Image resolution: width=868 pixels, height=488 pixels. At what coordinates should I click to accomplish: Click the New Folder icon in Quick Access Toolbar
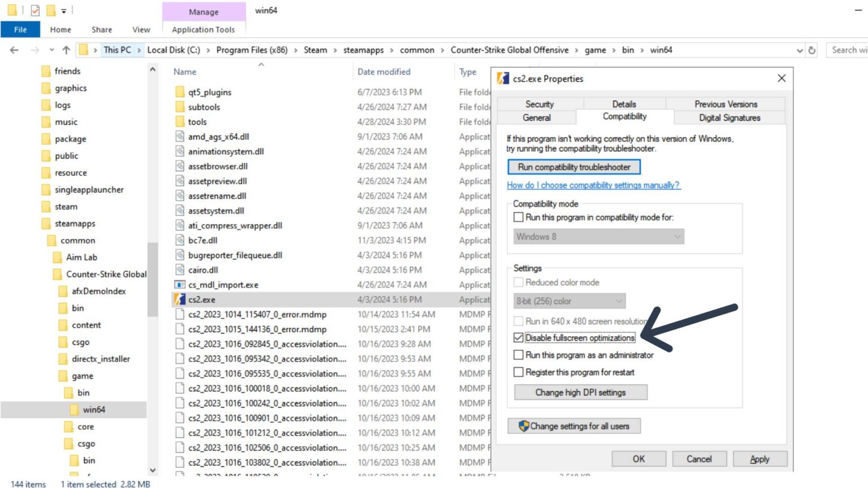[51, 10]
